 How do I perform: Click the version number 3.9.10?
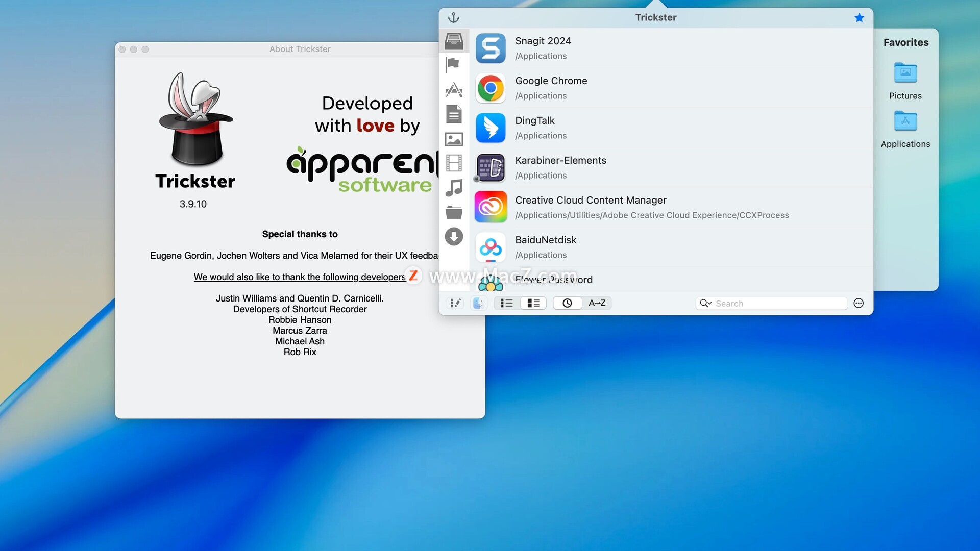[193, 204]
